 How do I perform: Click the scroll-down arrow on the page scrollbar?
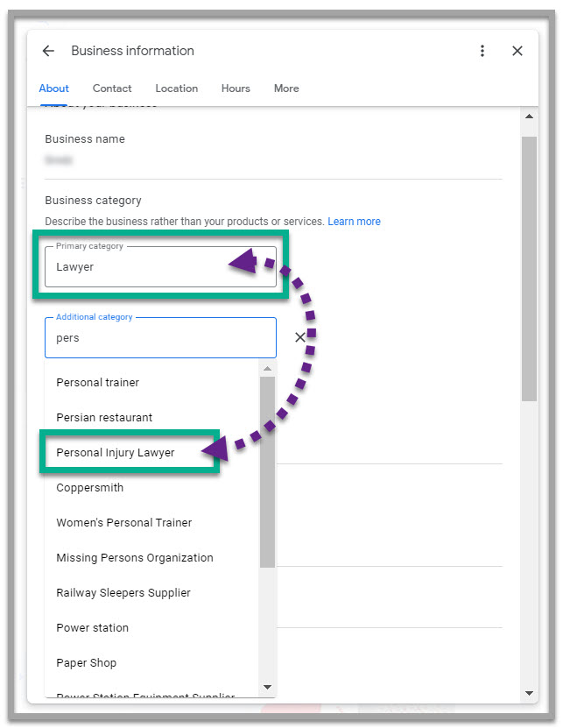click(530, 691)
